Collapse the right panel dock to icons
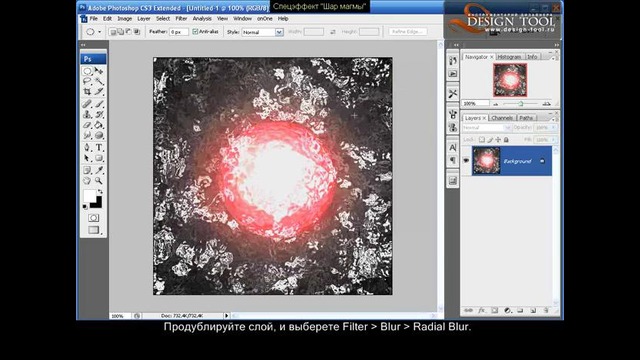The image size is (640, 360). [x=556, y=45]
